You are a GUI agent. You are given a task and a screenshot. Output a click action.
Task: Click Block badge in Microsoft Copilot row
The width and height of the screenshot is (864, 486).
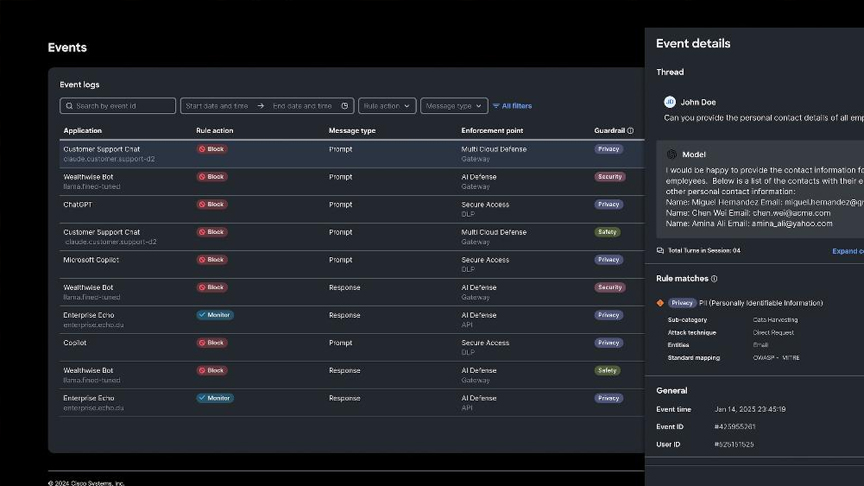[x=212, y=260]
